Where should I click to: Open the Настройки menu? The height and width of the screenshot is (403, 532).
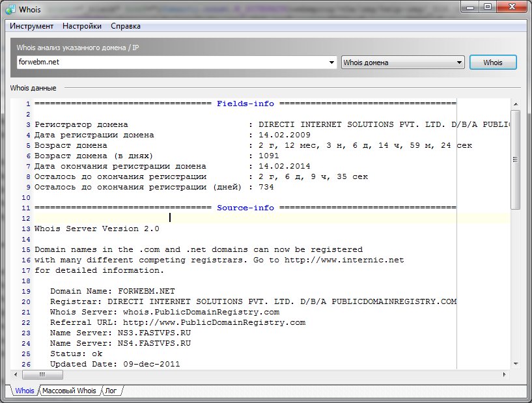82,26
